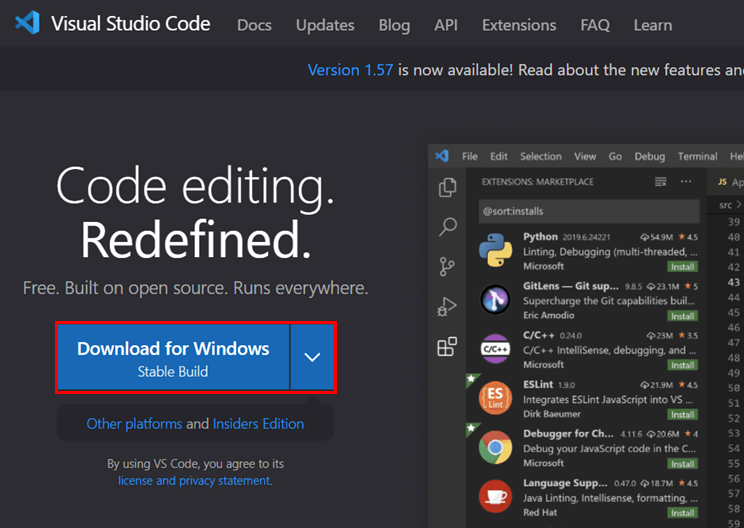Screen dimensions: 744x528
Task: Click the @sort:installs search field
Action: point(589,211)
